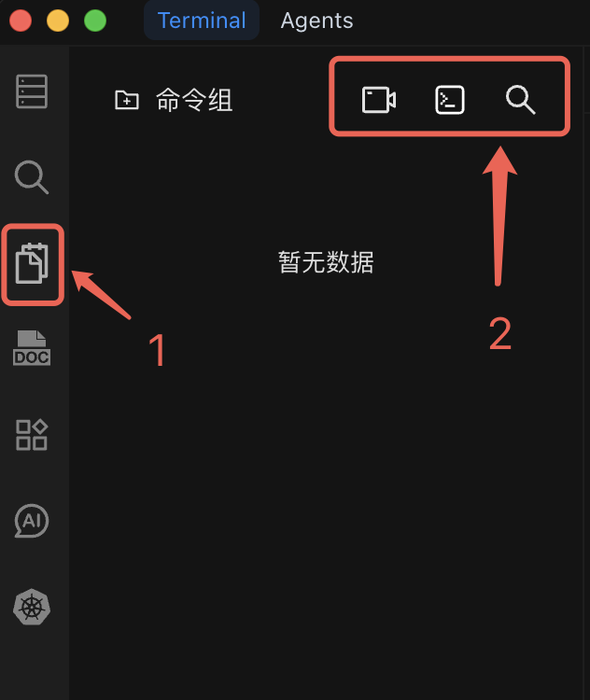The width and height of the screenshot is (590, 700).
Task: Add a new folder beside 命令组
Action: pyautogui.click(x=127, y=100)
